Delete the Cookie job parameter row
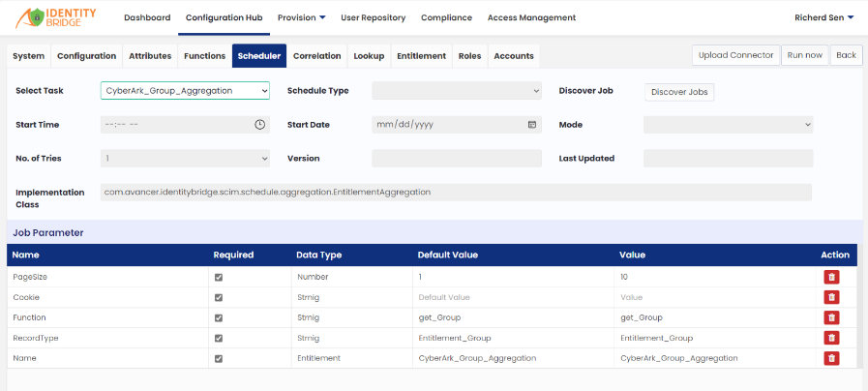The height and width of the screenshot is (391, 868). 831,297
